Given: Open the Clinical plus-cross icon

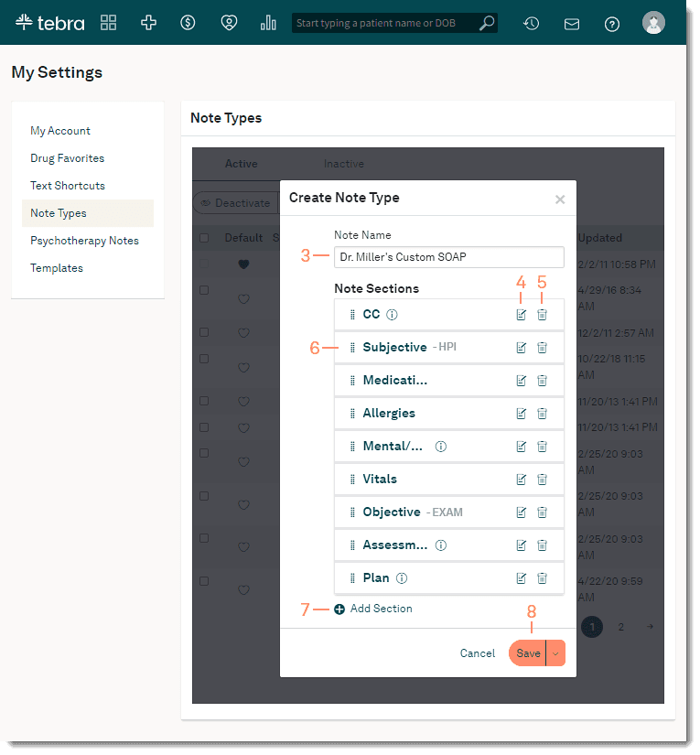Looking at the screenshot, I should coord(148,23).
